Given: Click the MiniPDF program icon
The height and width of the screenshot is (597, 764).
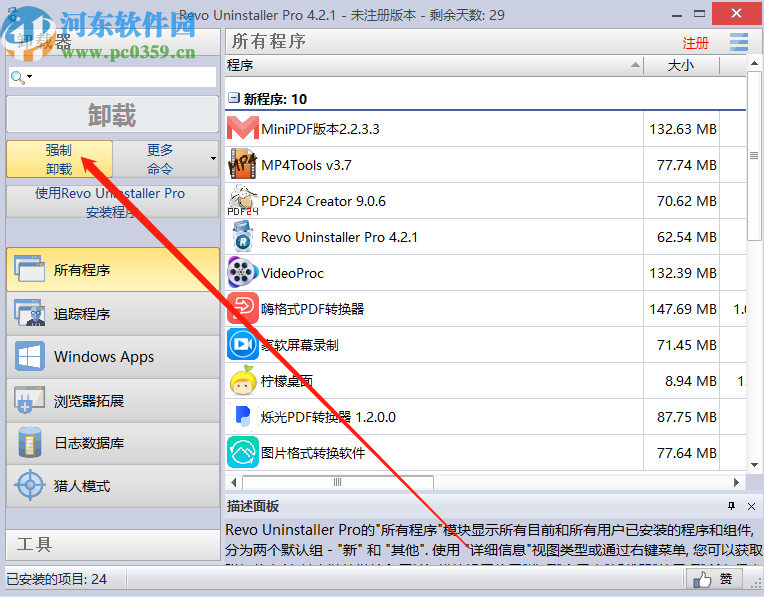Looking at the screenshot, I should tap(242, 129).
